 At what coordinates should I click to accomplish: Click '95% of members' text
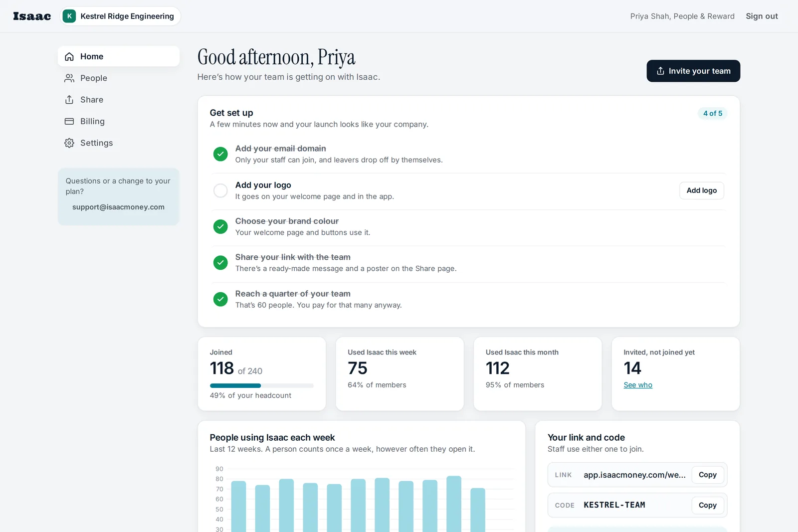(515, 385)
